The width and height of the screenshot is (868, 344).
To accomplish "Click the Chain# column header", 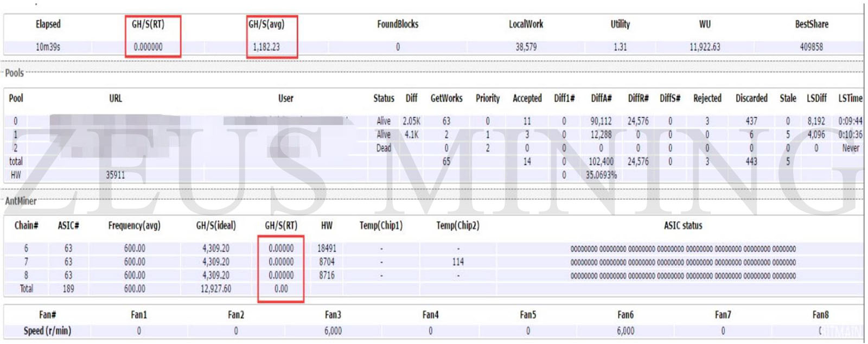I will (x=26, y=225).
